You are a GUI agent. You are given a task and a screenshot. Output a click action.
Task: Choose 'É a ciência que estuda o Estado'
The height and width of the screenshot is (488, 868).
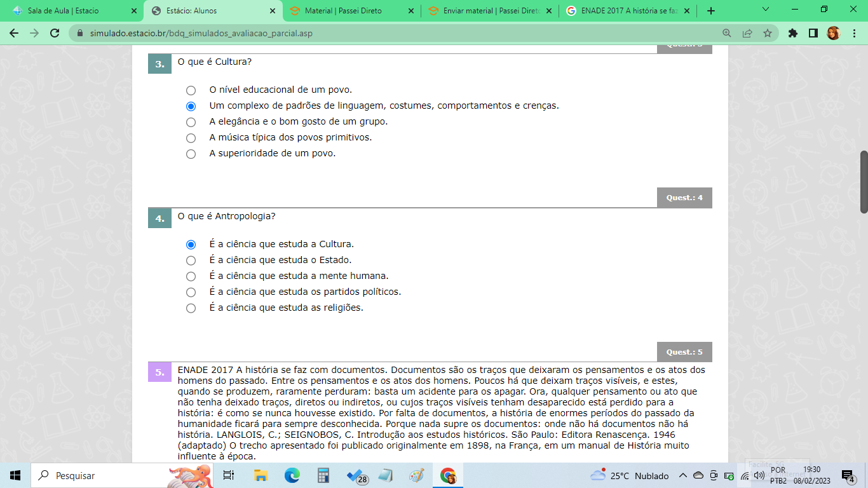pyautogui.click(x=191, y=261)
